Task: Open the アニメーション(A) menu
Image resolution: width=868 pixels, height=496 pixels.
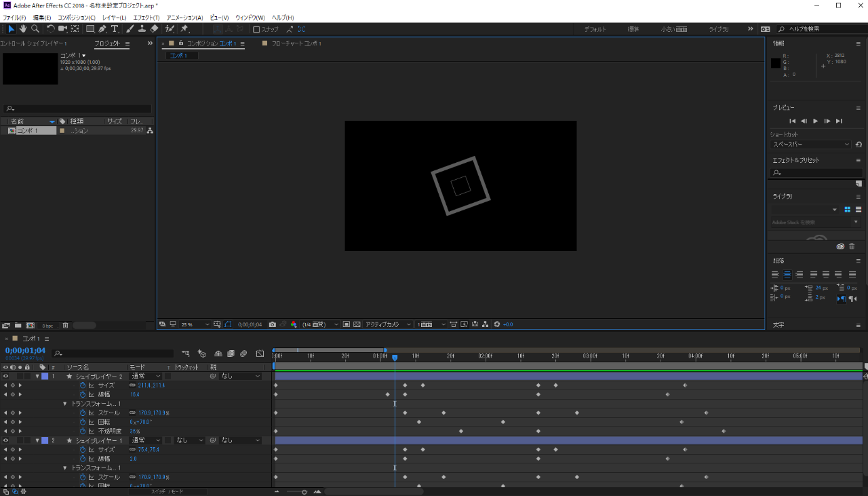Action: (184, 17)
